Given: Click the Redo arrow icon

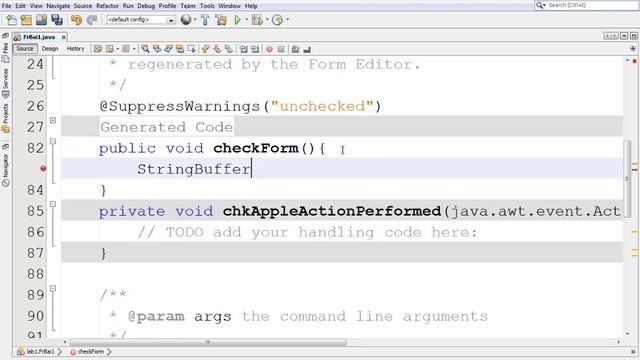Looking at the screenshot, I should (92, 20).
